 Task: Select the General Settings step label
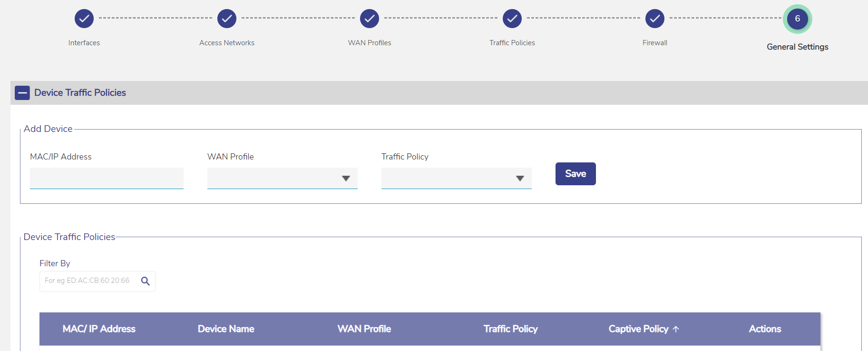(x=798, y=47)
